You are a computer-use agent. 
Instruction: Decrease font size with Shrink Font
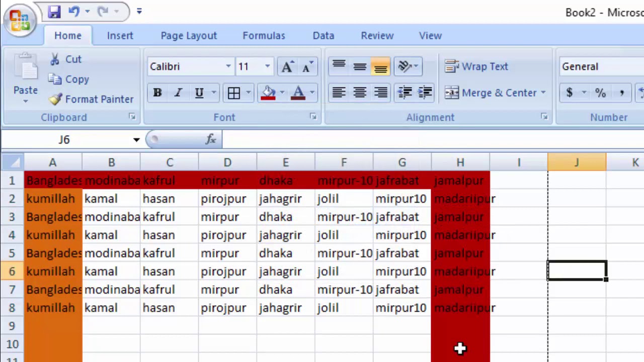coord(307,66)
